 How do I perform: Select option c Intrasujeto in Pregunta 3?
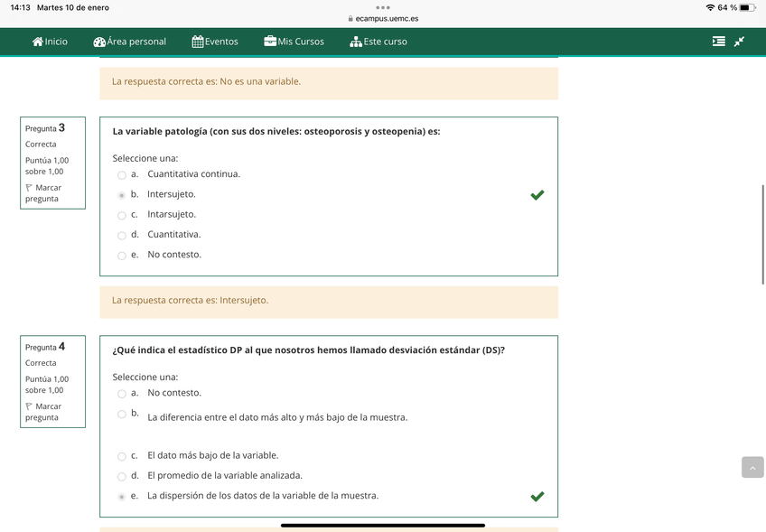(121, 214)
